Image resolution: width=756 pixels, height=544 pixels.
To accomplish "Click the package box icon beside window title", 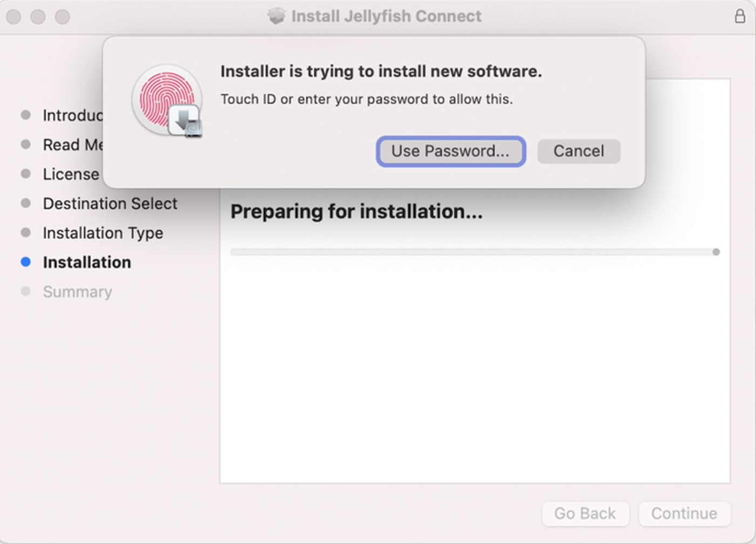I will 276,16.
